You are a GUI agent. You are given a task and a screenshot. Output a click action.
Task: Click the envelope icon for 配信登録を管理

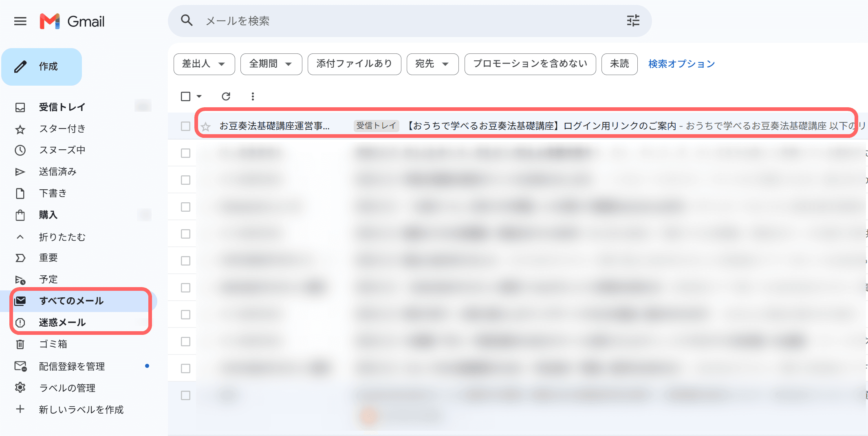20,366
